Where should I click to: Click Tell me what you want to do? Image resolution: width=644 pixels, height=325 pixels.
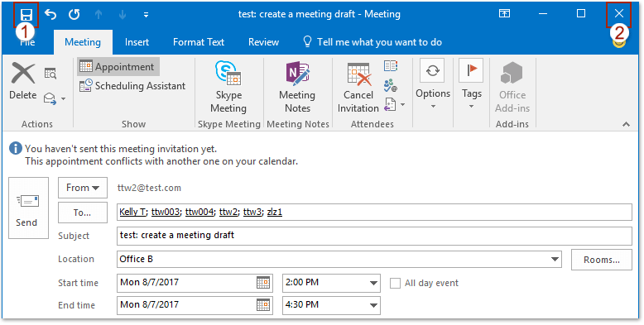point(372,42)
